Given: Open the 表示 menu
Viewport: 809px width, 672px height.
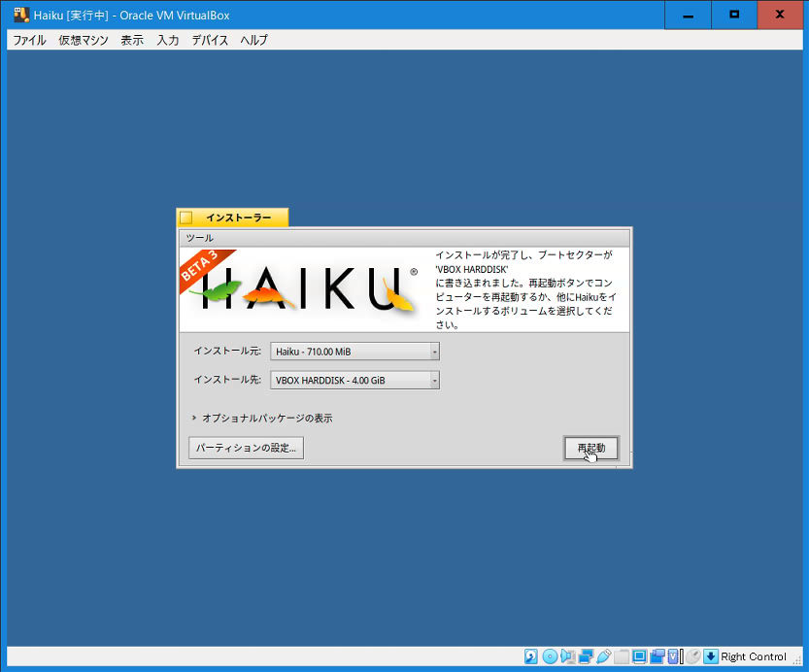Looking at the screenshot, I should point(132,40).
